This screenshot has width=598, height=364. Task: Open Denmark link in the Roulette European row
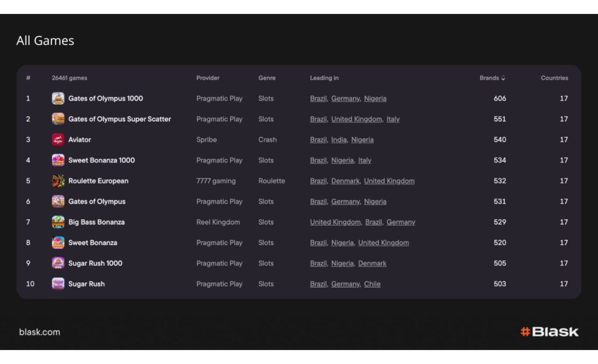(345, 181)
